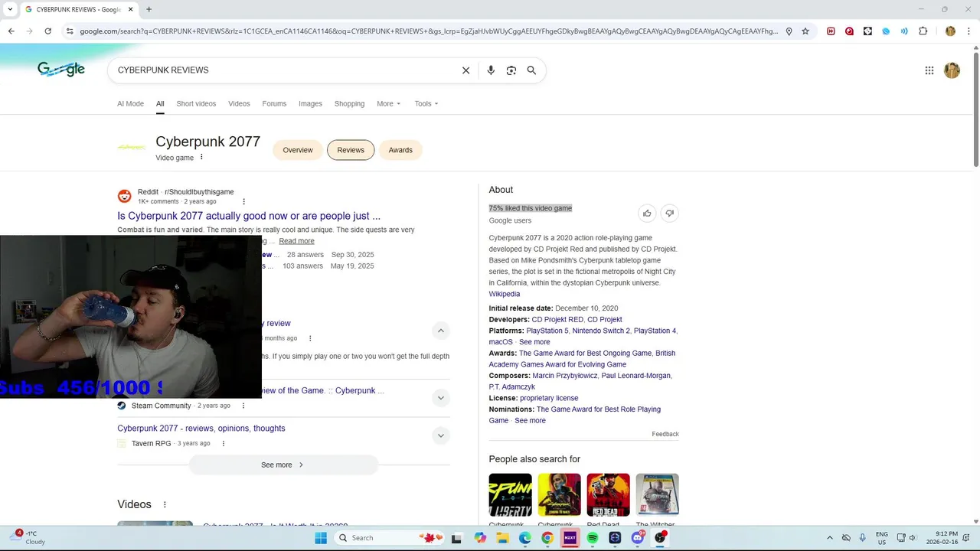Switch to Shopping tab

[x=349, y=104]
